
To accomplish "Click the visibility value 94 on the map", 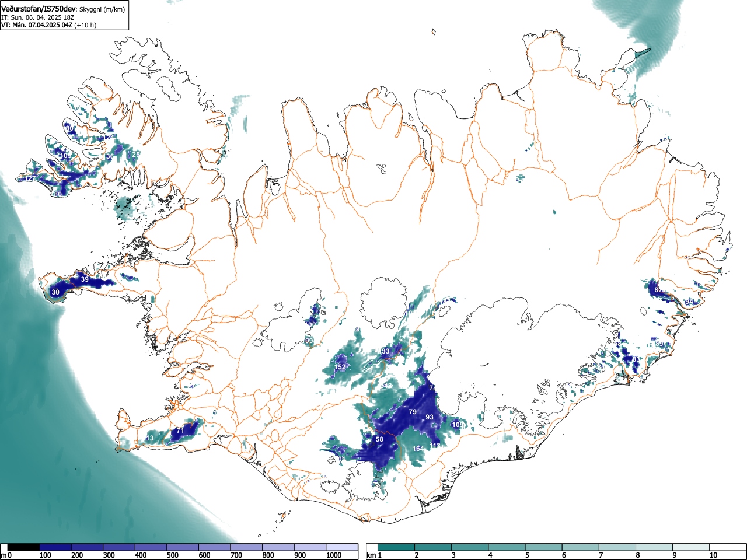I will (689, 302).
